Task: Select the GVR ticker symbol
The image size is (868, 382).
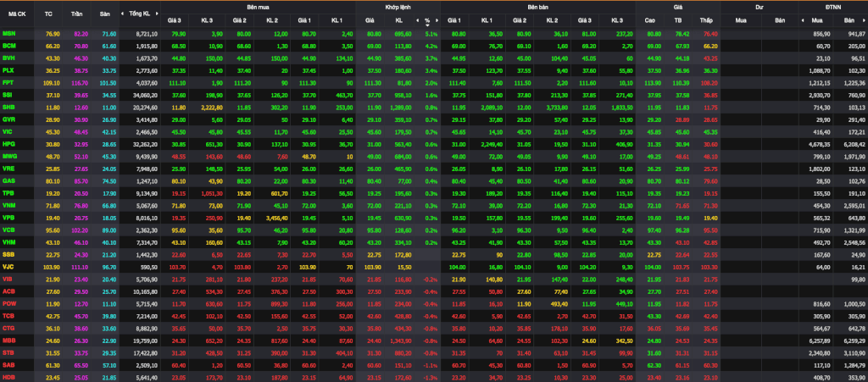Action: click(x=8, y=119)
